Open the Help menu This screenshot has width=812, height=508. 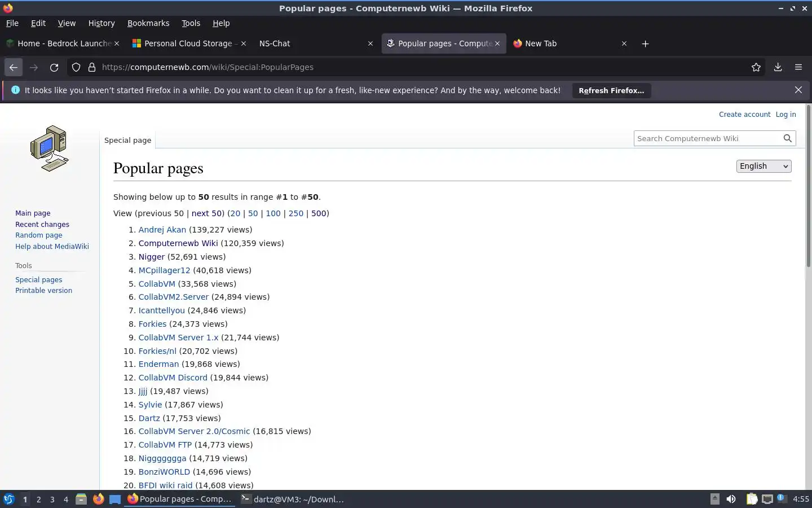coord(221,23)
